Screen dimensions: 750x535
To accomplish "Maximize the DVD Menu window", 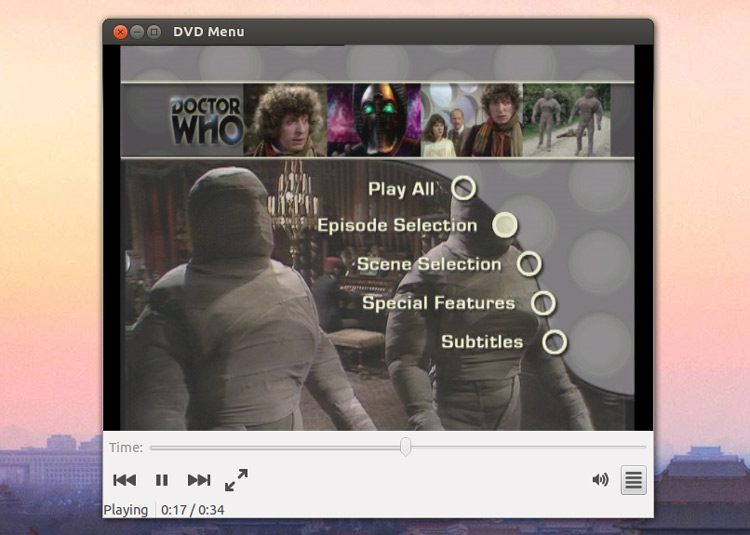I will (x=154, y=32).
